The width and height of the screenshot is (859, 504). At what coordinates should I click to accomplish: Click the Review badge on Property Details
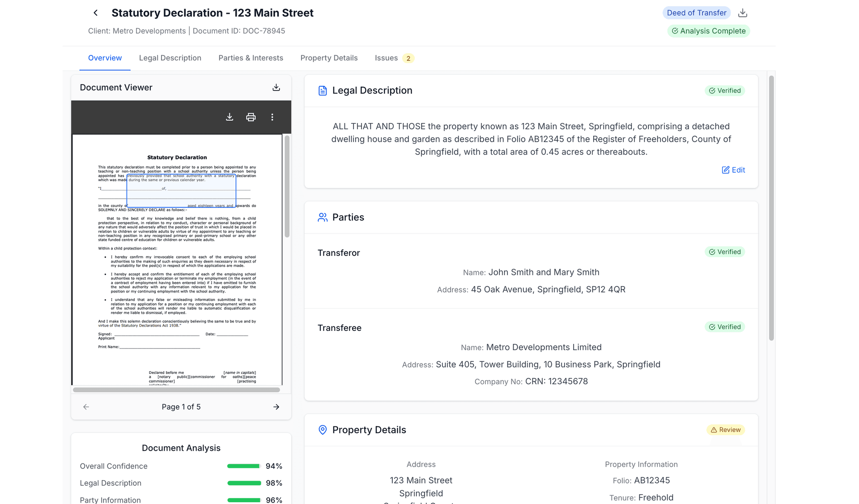(726, 429)
